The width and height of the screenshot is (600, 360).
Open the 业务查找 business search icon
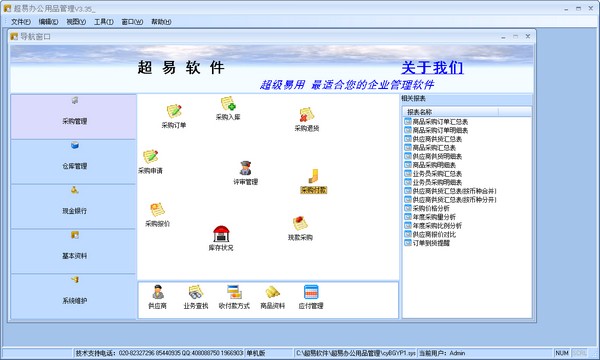(x=196, y=297)
